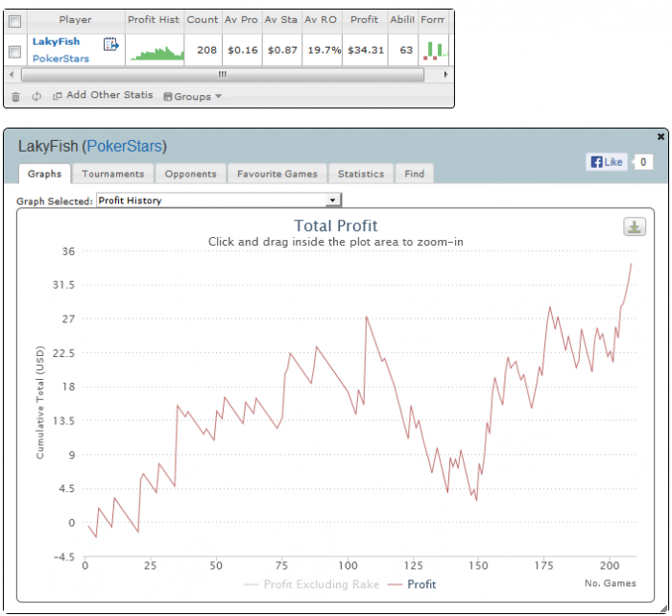Viewport: 672px width, 616px height.
Task: Click the panel resize grip corner
Action: (x=663, y=608)
